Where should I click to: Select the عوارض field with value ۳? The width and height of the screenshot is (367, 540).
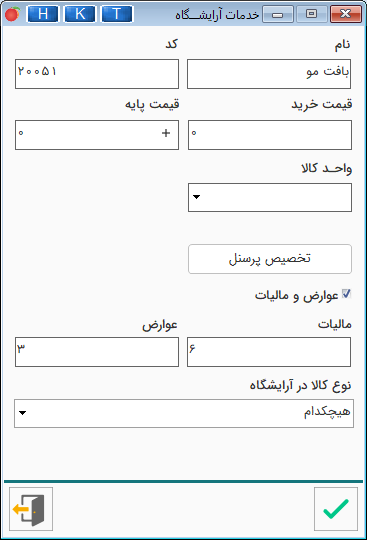[97, 352]
